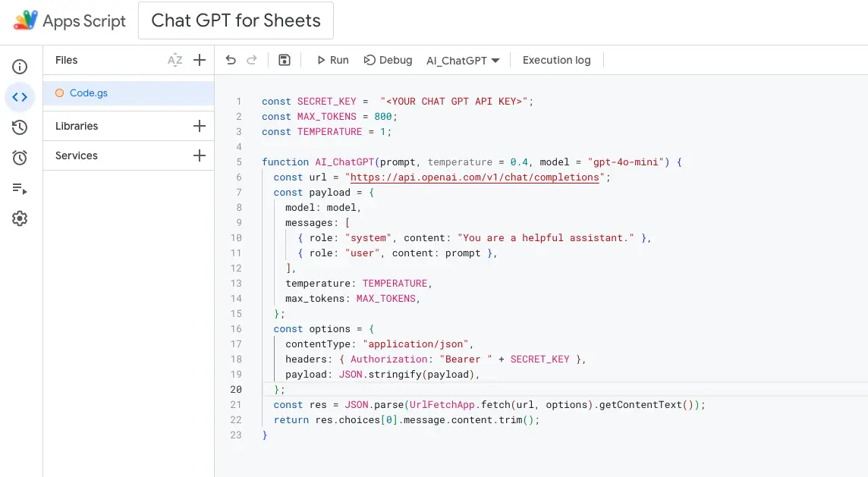
Task: Add a new file to the project
Action: pos(199,60)
